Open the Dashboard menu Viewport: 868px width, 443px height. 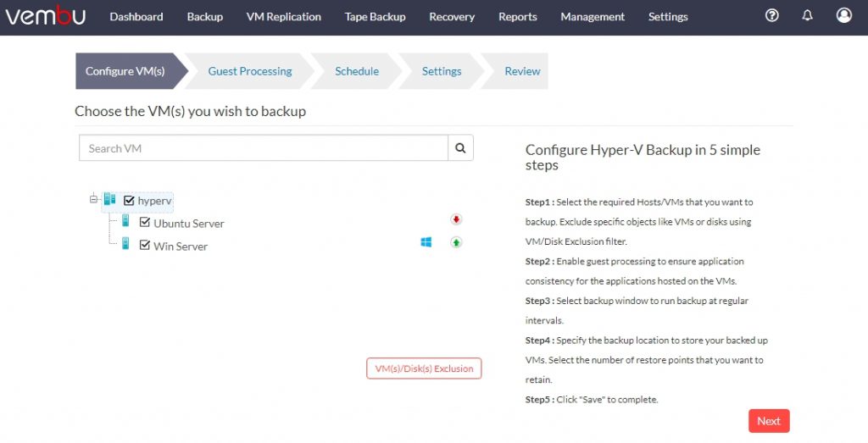(136, 17)
